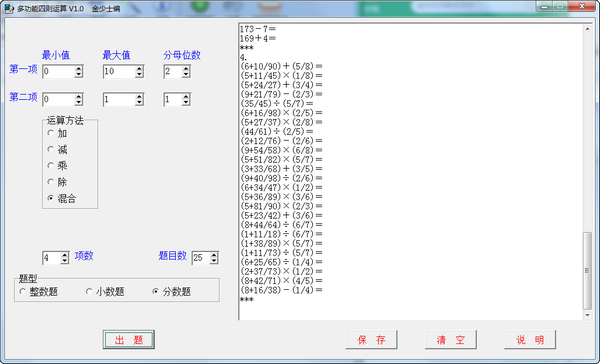Increase the 项数 spinner value

point(65,255)
